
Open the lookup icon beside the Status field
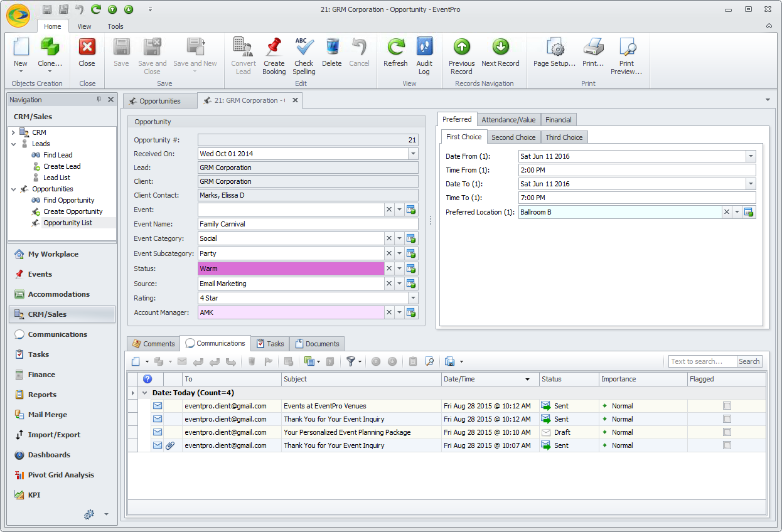(411, 269)
